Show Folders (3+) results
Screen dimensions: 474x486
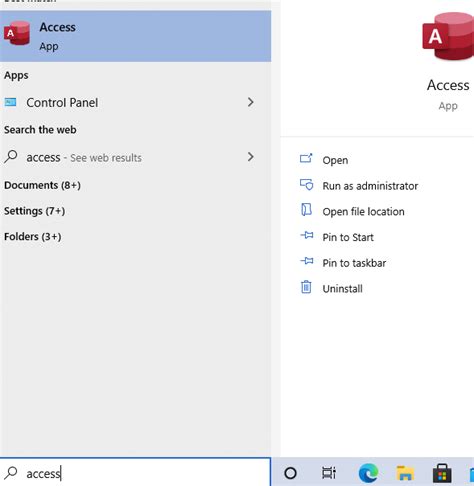(33, 236)
